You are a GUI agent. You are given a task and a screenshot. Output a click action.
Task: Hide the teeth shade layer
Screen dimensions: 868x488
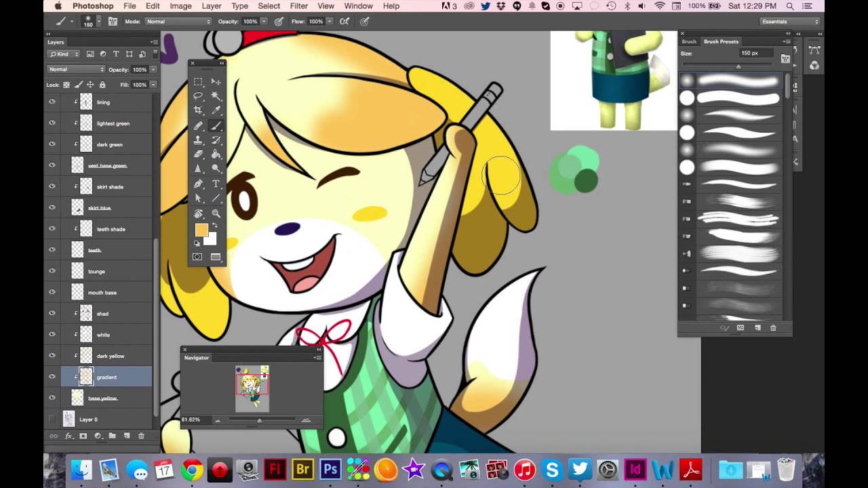click(x=52, y=229)
